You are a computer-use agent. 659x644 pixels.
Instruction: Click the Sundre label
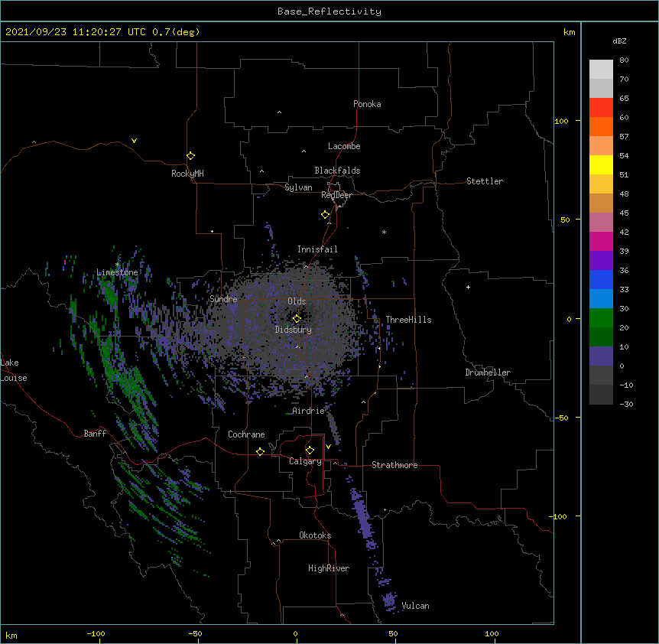[223, 299]
